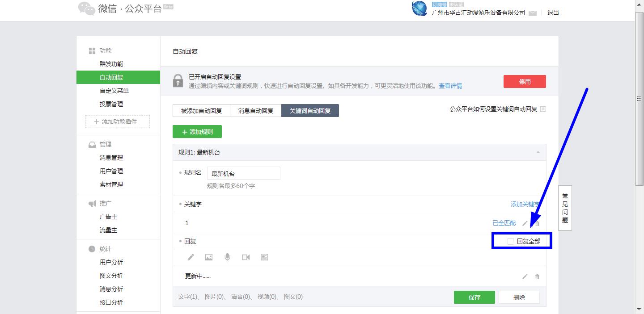Switch to the 被添加自动回复 tab
The image size is (644, 314).
[x=201, y=110]
